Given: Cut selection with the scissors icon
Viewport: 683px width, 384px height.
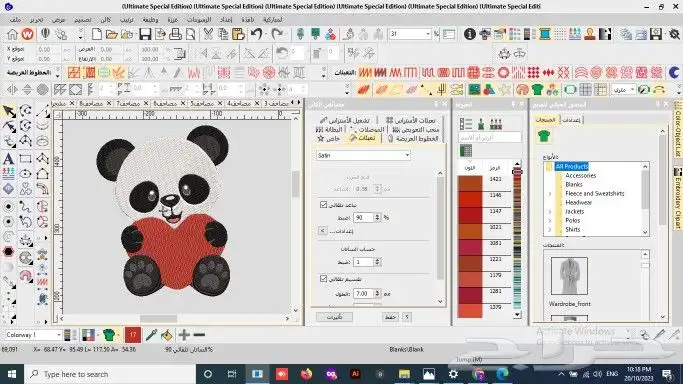Looking at the screenshot, I should point(208,34).
